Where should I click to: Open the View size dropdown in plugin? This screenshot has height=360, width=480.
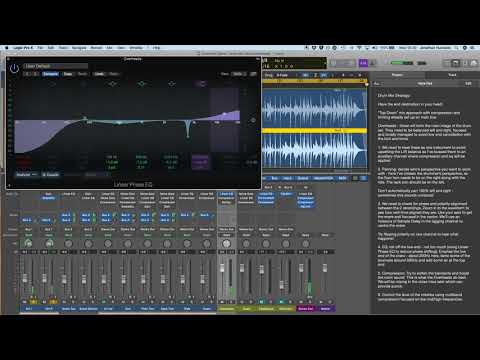click(x=239, y=74)
